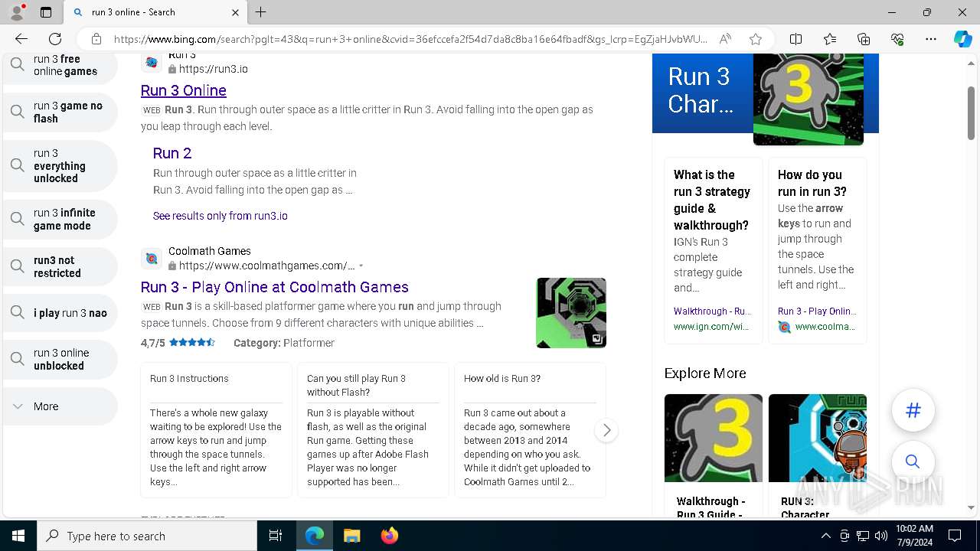Click the 'Explore More' heading
The width and height of the screenshot is (980, 551).
point(705,373)
